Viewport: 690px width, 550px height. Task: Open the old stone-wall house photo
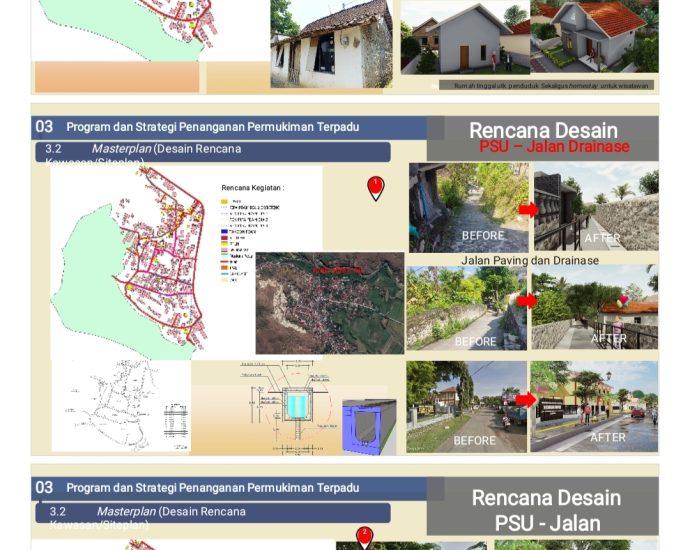tap(330, 44)
